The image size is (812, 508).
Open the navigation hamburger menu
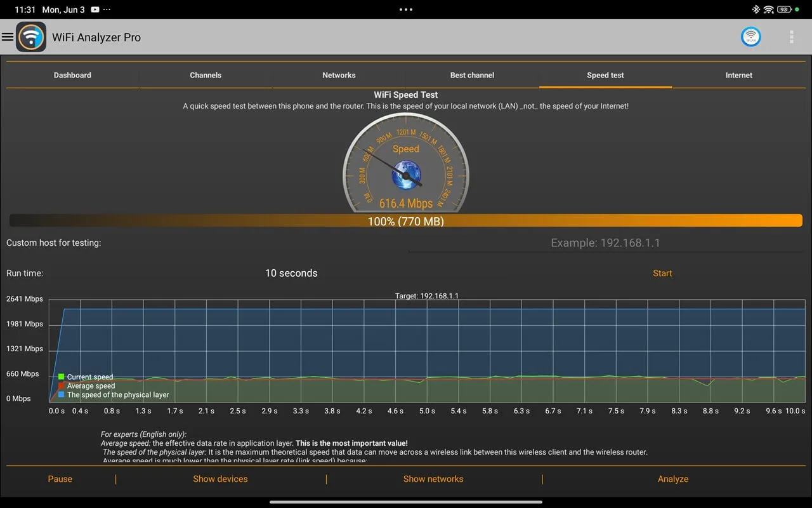point(8,37)
